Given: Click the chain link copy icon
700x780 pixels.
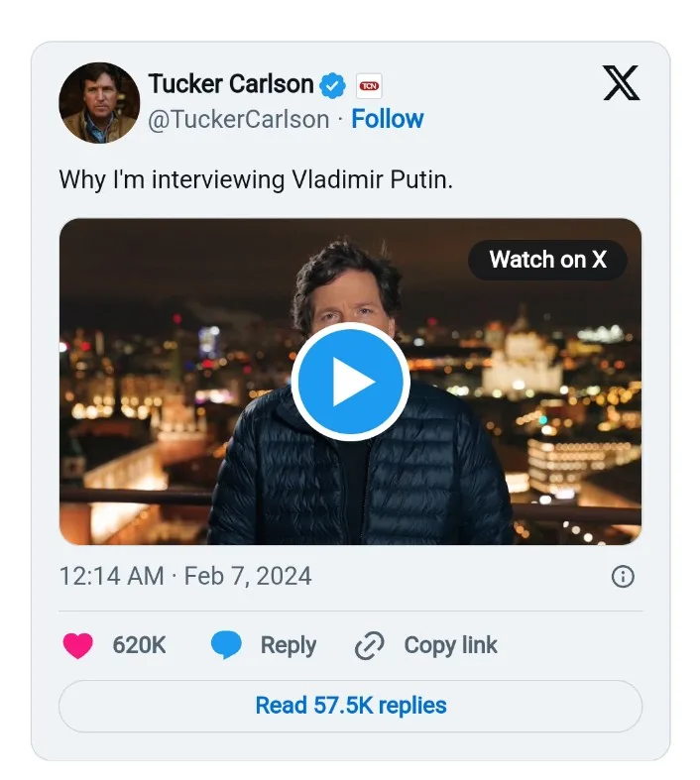Looking at the screenshot, I should [369, 646].
